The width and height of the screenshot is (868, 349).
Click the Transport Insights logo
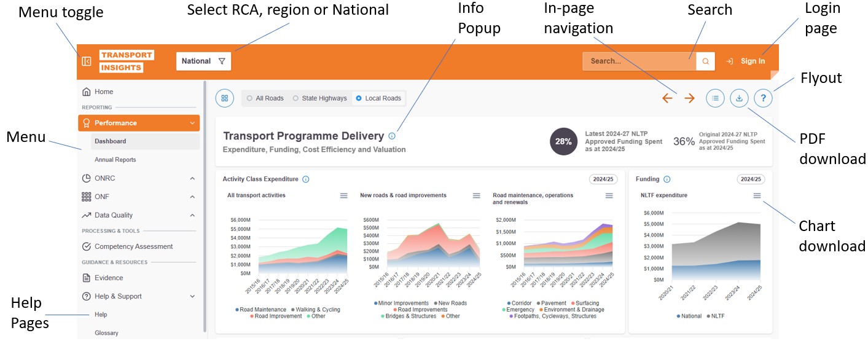pyautogui.click(x=127, y=61)
